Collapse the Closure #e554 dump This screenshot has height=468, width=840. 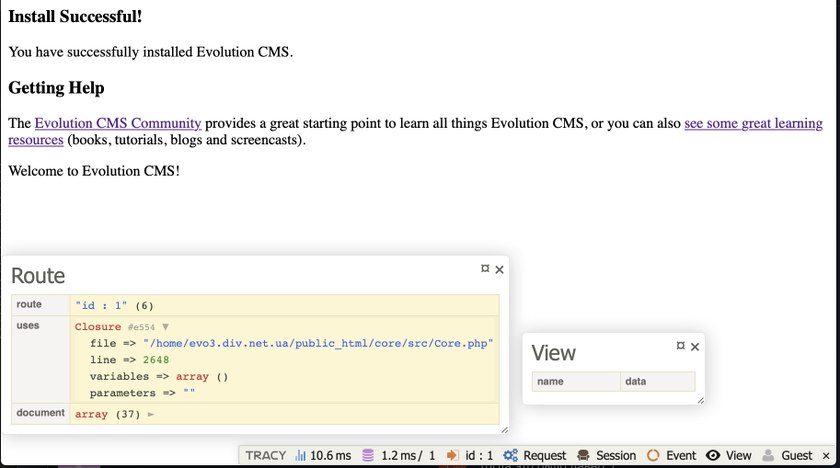pyautogui.click(x=166, y=327)
